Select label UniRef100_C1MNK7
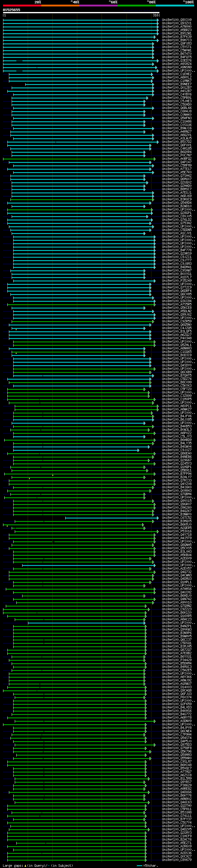Image resolution: width=197 pixels, height=868 pixels. 177,81
